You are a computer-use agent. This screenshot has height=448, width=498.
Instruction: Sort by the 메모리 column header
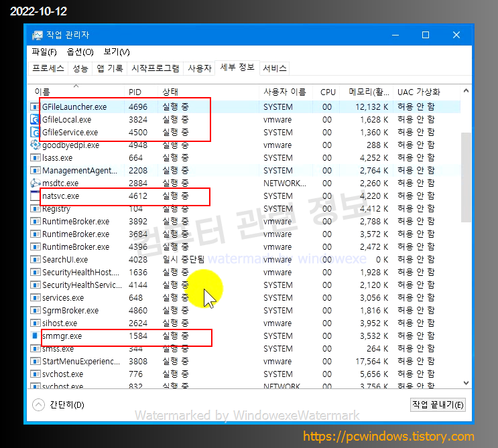(366, 92)
